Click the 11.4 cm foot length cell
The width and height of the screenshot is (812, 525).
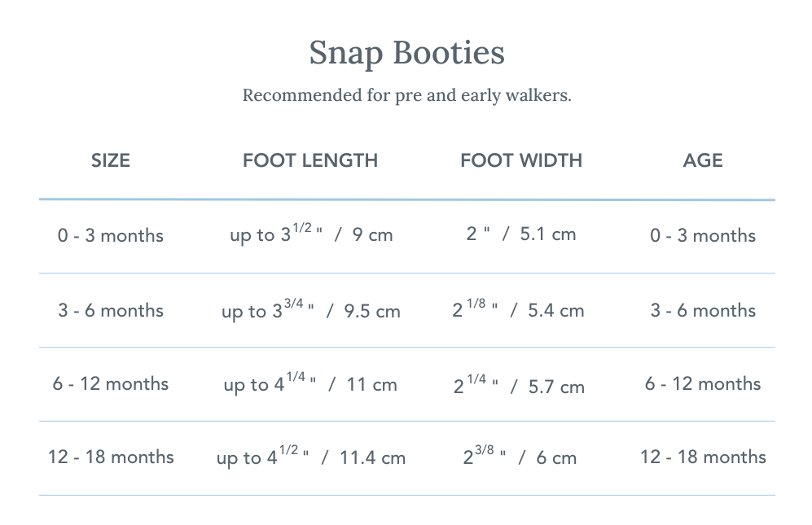310,457
